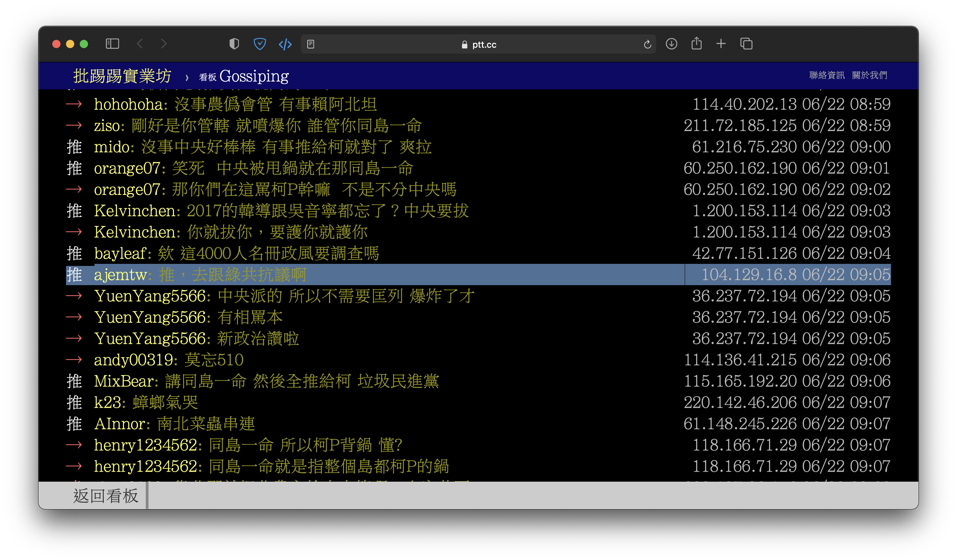Open the 聯絡資訊 link
Image resolution: width=957 pixels, height=560 pixels.
[x=827, y=75]
